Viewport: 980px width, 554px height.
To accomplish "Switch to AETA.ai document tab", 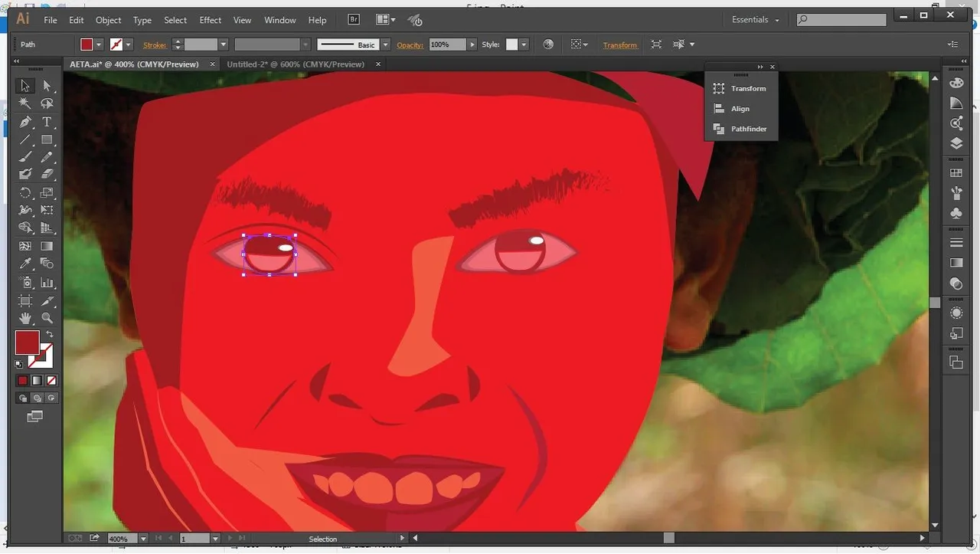I will 134,64.
